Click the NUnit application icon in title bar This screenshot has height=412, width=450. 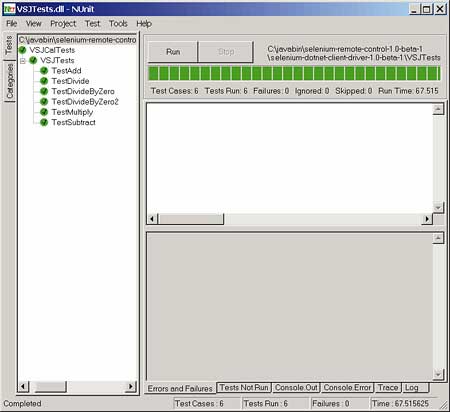(9, 9)
